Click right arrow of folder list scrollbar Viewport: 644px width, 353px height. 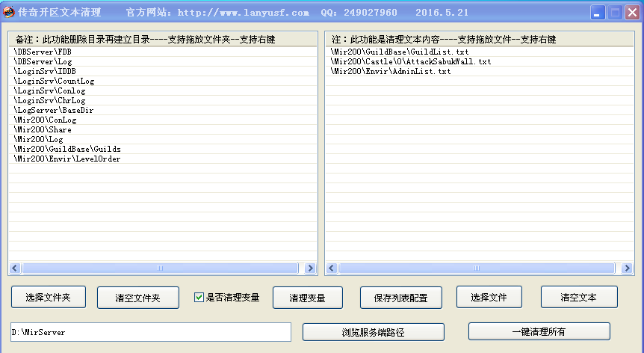point(310,268)
